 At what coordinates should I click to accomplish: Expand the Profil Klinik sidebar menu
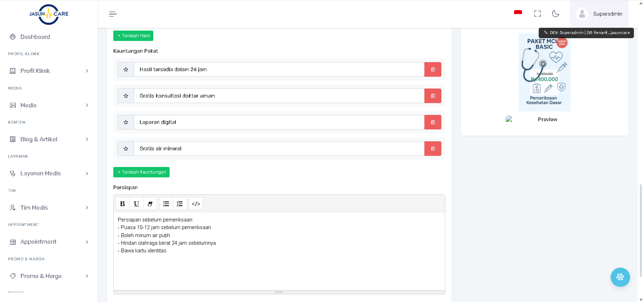[49, 71]
